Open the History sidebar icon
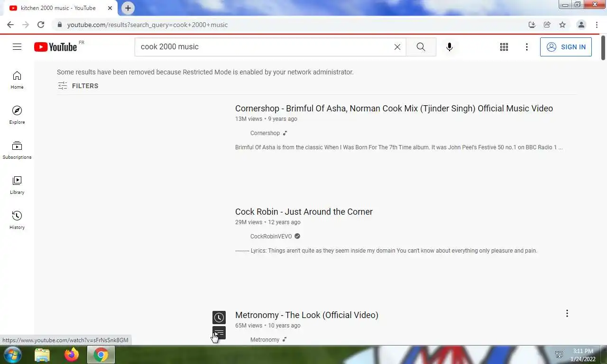The width and height of the screenshot is (607, 364). pos(17,220)
